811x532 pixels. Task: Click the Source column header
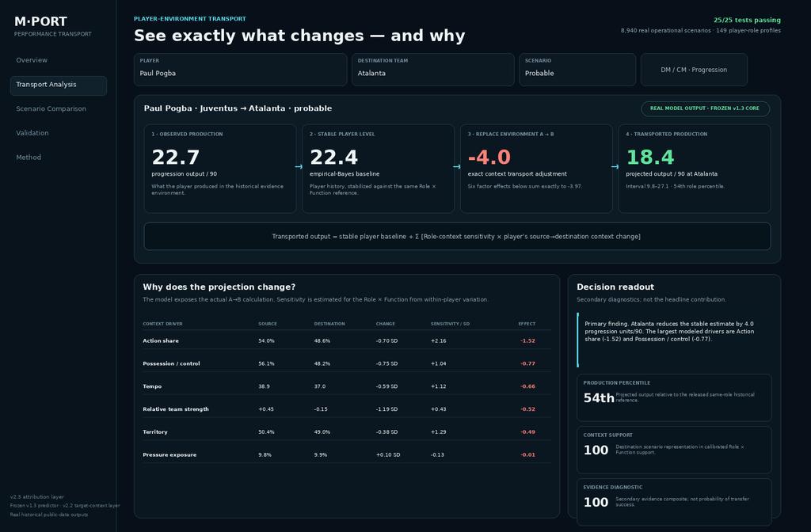pos(268,324)
